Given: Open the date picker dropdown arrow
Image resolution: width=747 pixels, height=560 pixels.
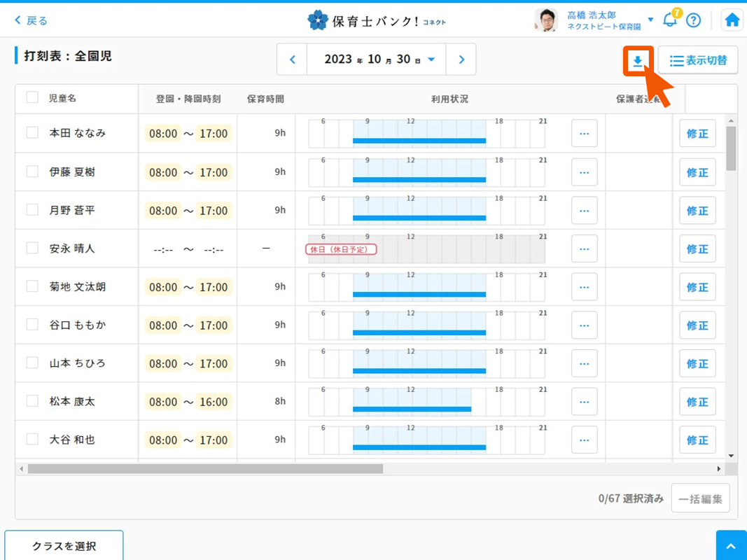Looking at the screenshot, I should (x=431, y=59).
